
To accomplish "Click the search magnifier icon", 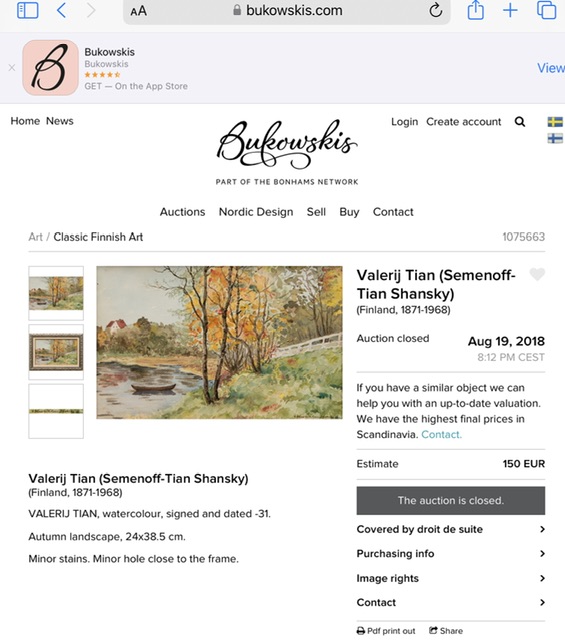I will tap(520, 122).
